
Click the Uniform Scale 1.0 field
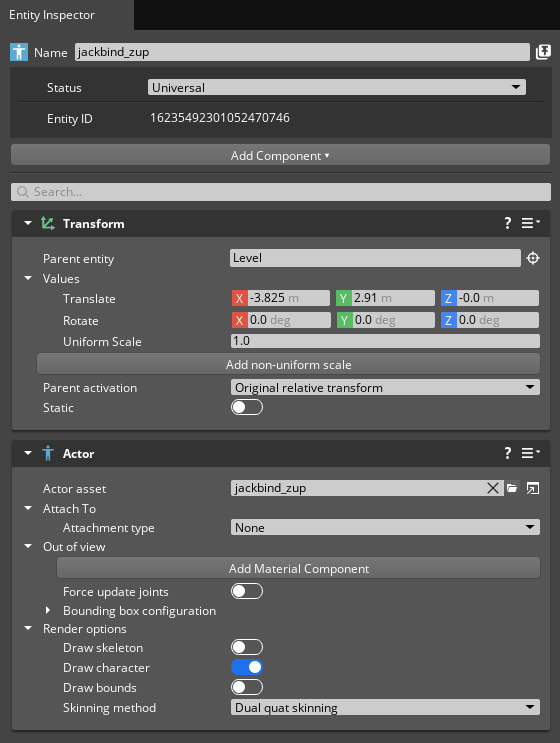385,341
